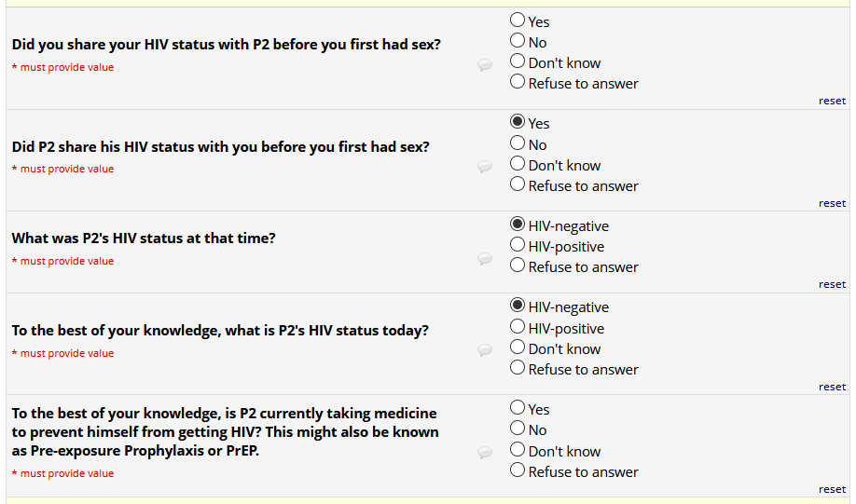This screenshot has width=856, height=504.
Task: Open comment balloon for the PrEP medicine question
Action: point(485,453)
